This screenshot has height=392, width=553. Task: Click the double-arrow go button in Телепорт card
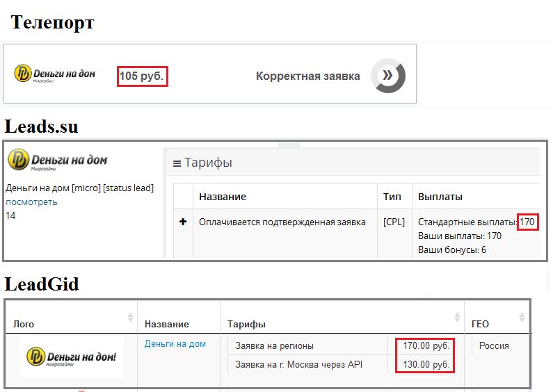click(388, 76)
